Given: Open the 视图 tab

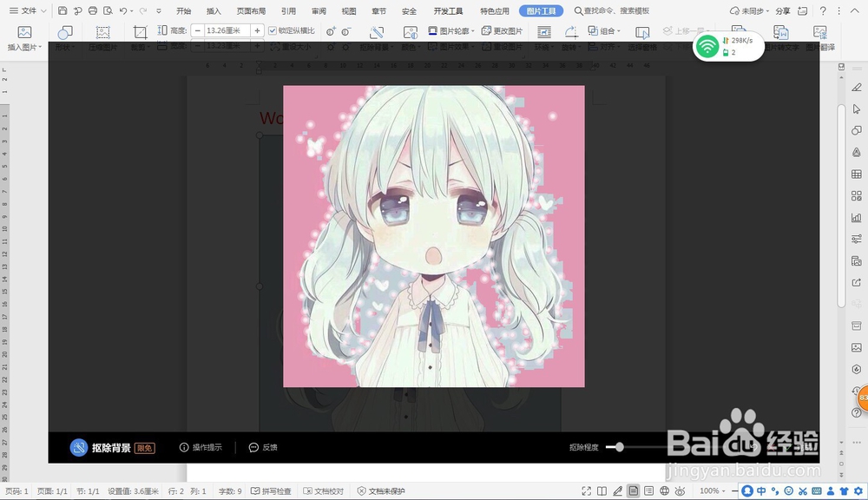Looking at the screenshot, I should [349, 10].
